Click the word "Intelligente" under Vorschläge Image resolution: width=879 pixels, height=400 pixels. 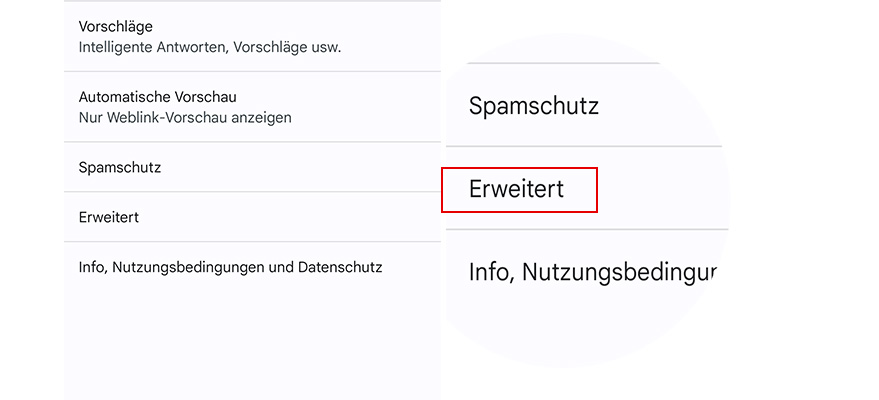pyautogui.click(x=117, y=47)
